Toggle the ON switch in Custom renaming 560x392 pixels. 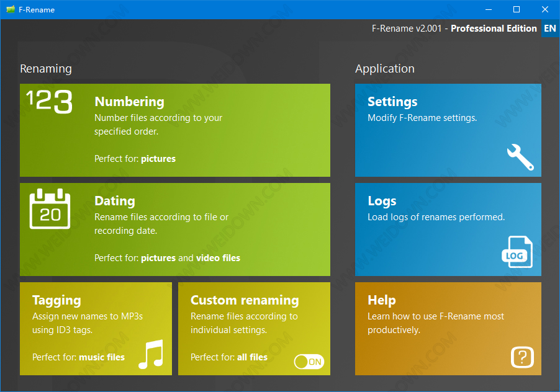coord(309,362)
